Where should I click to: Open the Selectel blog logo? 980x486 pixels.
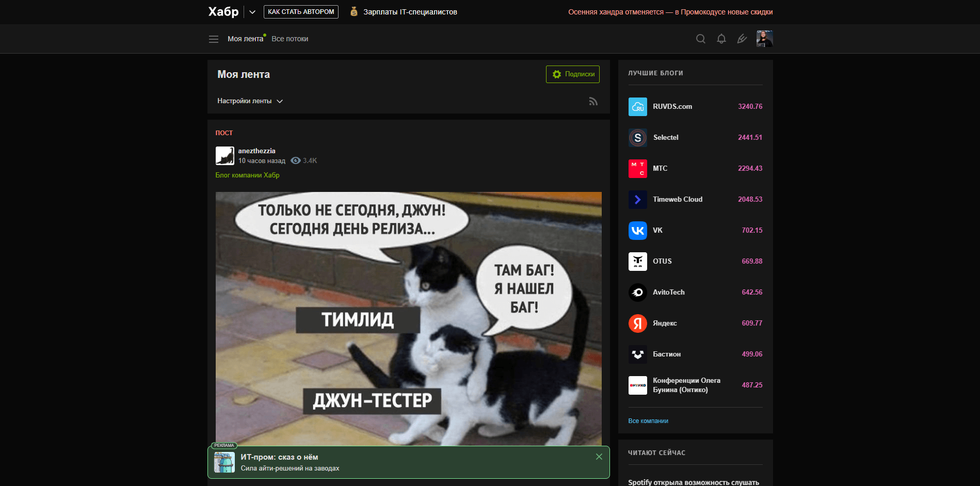[638, 138]
